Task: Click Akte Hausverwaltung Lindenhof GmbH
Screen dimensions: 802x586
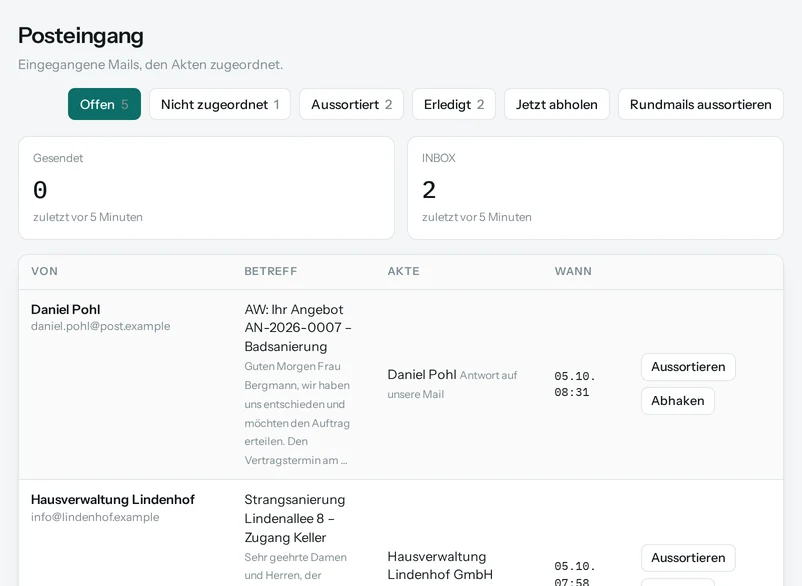Action: (440, 566)
